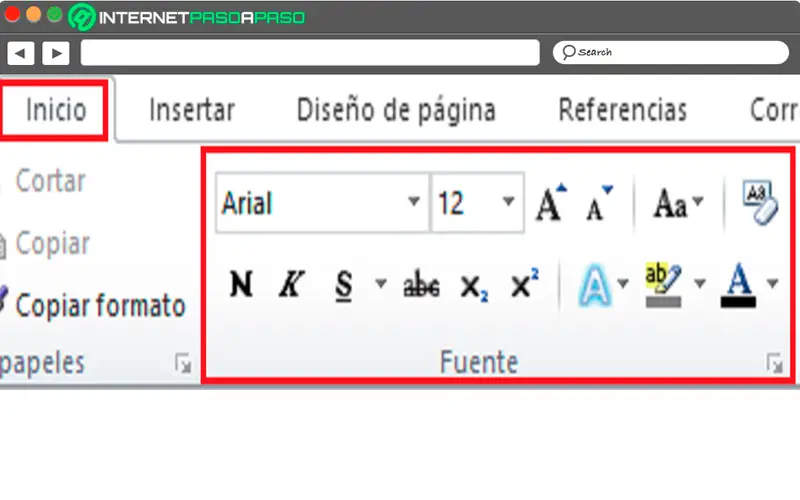Image resolution: width=800 pixels, height=500 pixels.
Task: Click the orange minimize window button
Action: (x=34, y=14)
